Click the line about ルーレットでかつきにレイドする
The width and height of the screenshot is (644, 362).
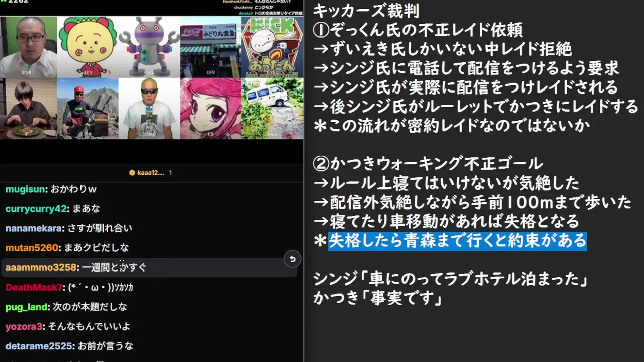point(475,106)
